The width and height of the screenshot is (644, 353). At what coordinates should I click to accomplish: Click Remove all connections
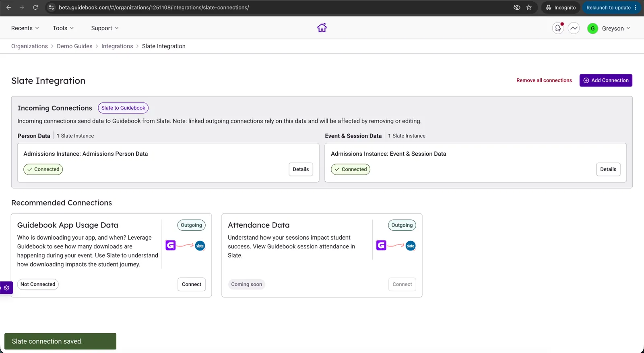pyautogui.click(x=544, y=80)
